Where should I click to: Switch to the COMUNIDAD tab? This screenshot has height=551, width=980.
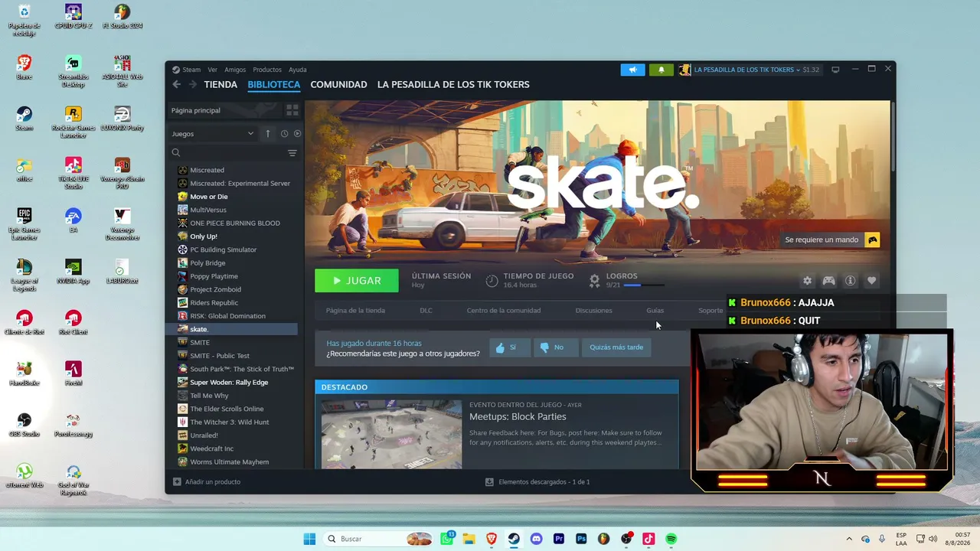tap(338, 84)
